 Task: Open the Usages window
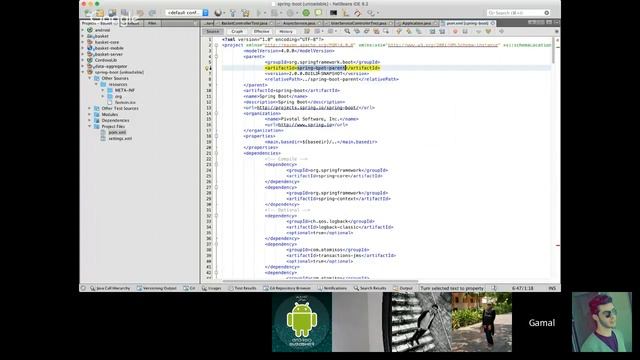pyautogui.click(x=212, y=288)
